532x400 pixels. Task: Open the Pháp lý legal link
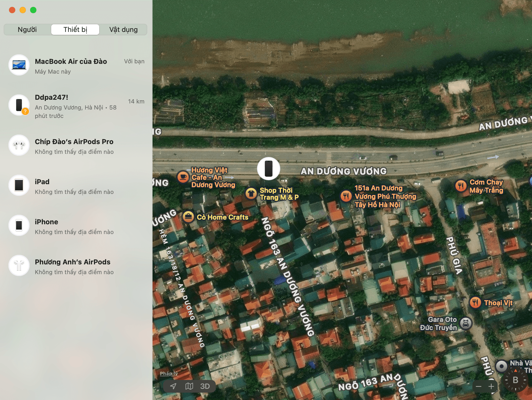click(168, 373)
